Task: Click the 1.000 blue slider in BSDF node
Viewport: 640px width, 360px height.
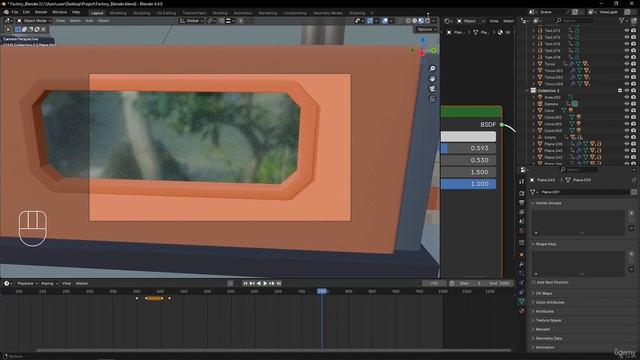Action: [x=468, y=184]
